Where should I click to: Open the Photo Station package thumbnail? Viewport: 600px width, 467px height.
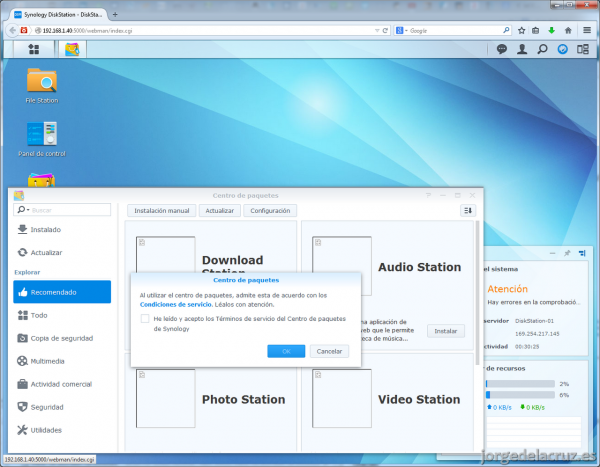click(x=166, y=398)
